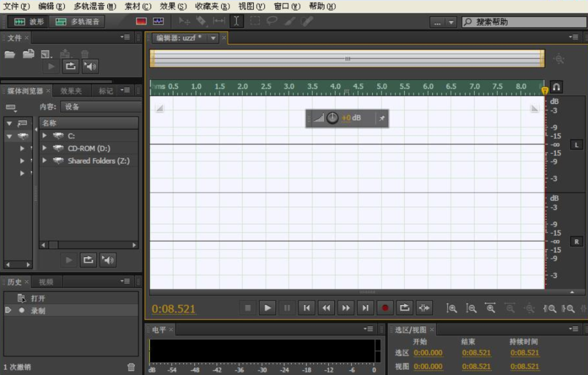Open the editor file dropdown beside uzzf
Screen dimensions: 588x375
pyautogui.click(x=213, y=38)
